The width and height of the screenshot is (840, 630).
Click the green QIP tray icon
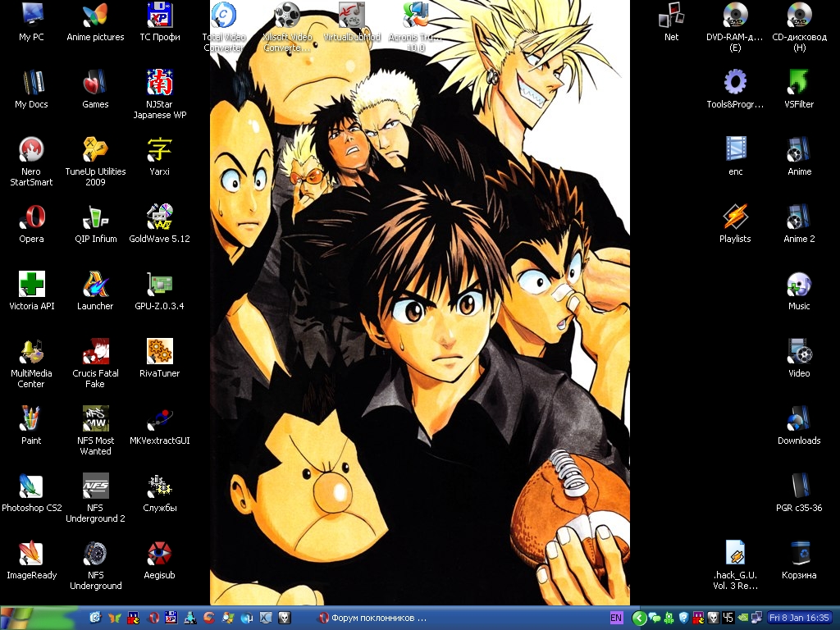coord(669,619)
